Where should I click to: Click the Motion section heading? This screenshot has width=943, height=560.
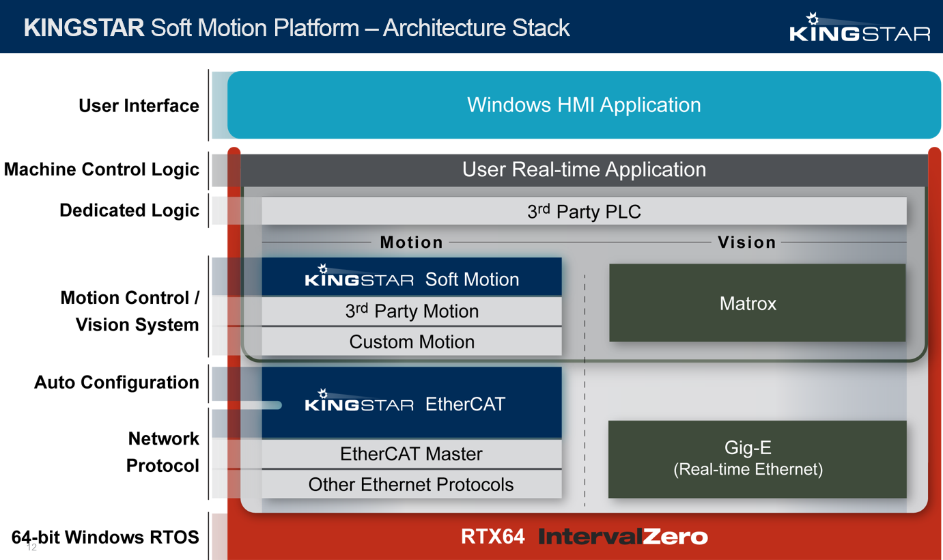point(412,242)
